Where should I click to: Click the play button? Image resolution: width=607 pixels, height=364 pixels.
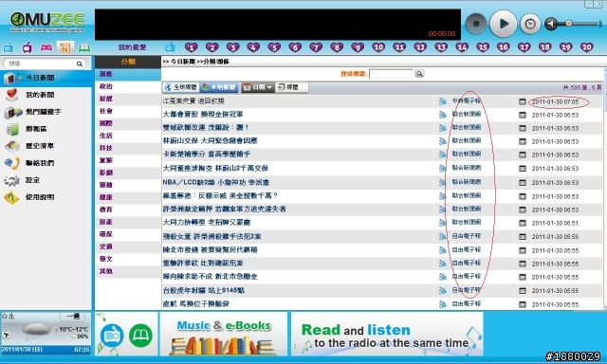coord(503,24)
